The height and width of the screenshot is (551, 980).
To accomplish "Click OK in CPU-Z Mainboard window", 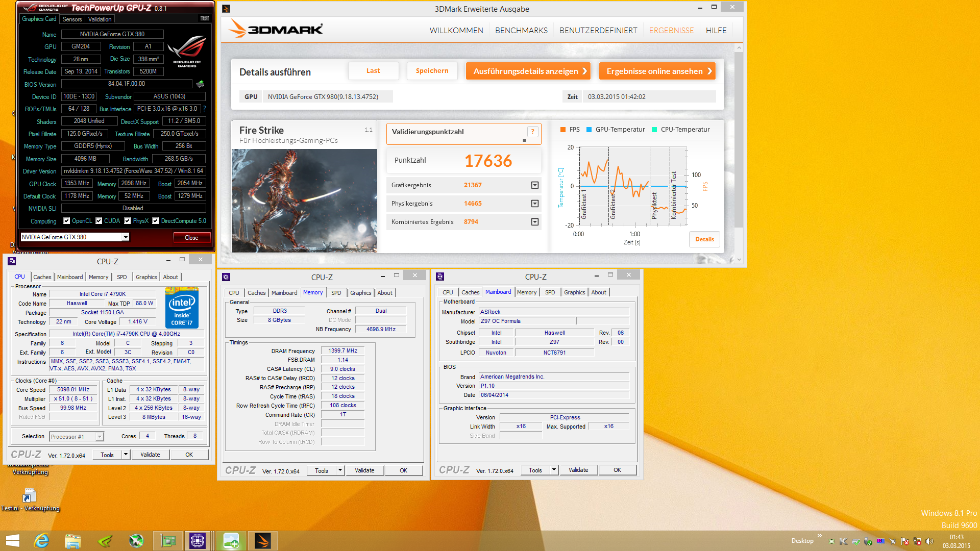I will (617, 470).
